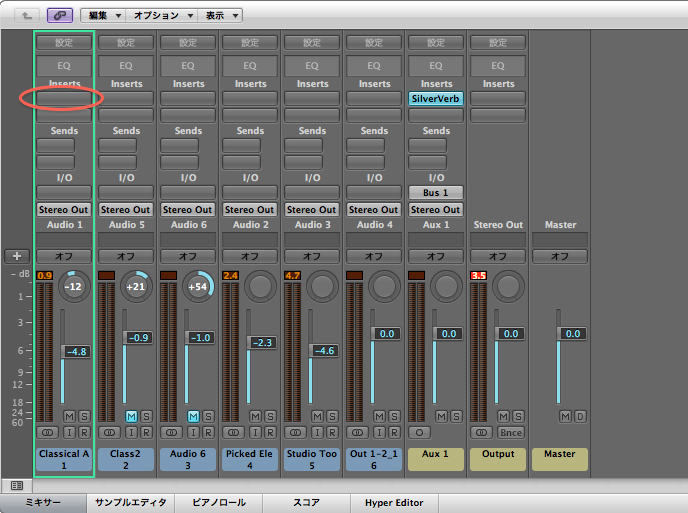The width and height of the screenshot is (688, 513).
Task: Switch to サンプルエディタ tab
Action: coord(131,503)
